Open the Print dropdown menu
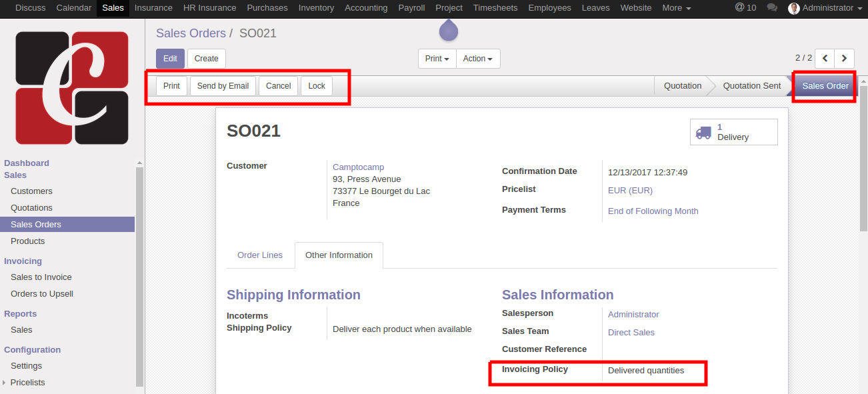868x394 pixels. click(x=437, y=59)
